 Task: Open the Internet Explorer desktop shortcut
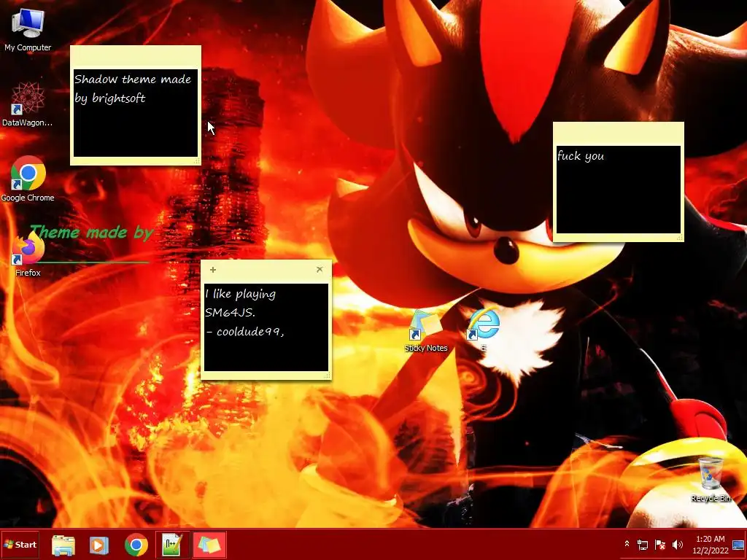coord(484,330)
